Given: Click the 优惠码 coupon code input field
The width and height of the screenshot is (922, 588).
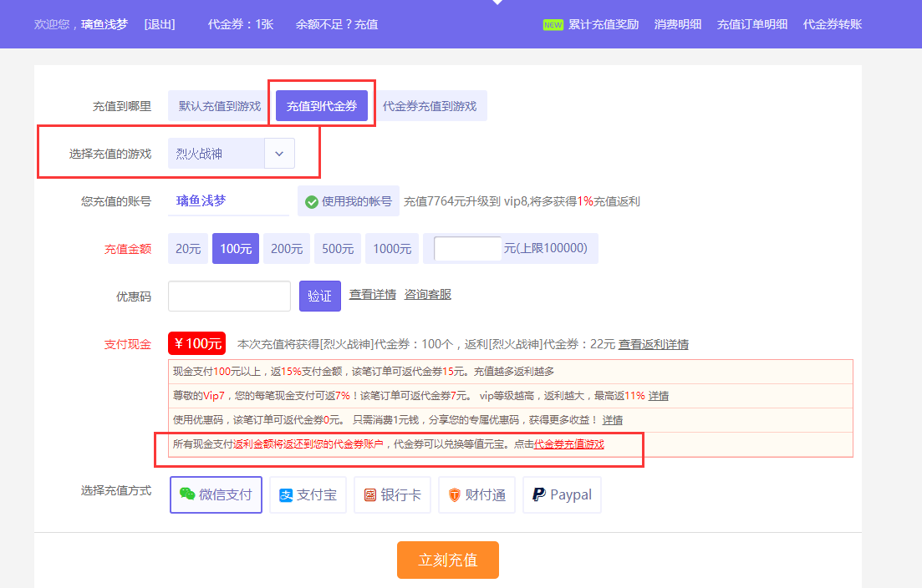Looking at the screenshot, I should click(x=229, y=296).
